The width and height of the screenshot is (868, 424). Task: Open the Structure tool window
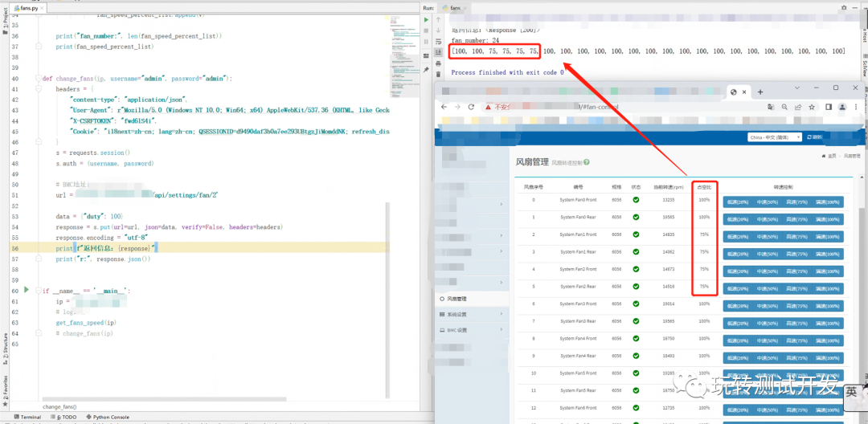pyautogui.click(x=5, y=347)
